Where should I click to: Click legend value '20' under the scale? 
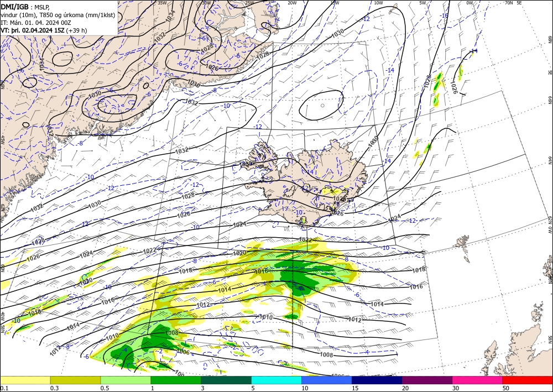tap(405, 388)
